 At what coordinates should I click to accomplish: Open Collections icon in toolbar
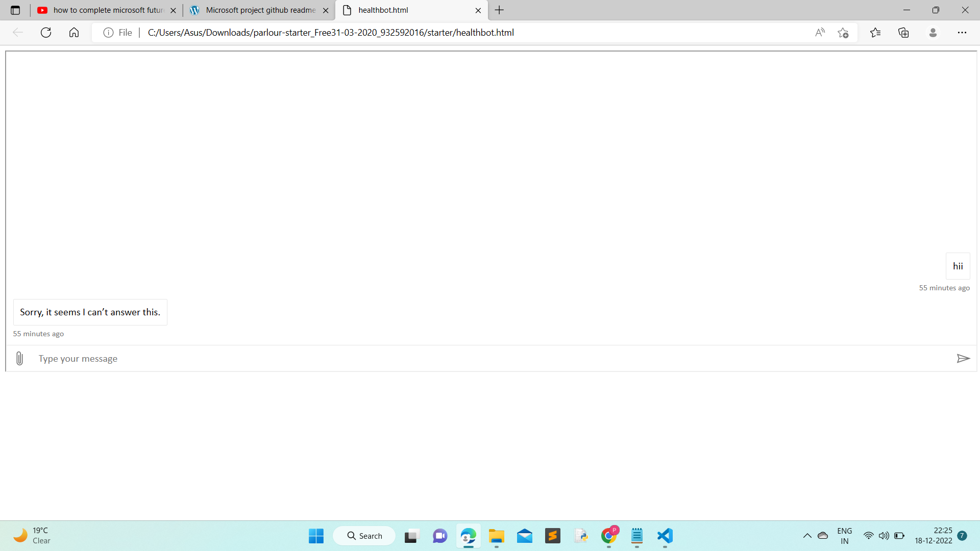pos(903,33)
